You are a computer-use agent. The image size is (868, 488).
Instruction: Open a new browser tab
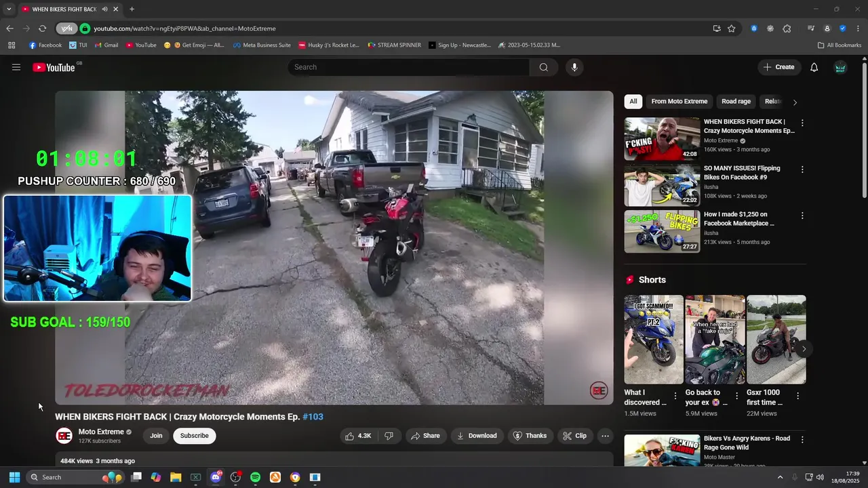click(132, 9)
